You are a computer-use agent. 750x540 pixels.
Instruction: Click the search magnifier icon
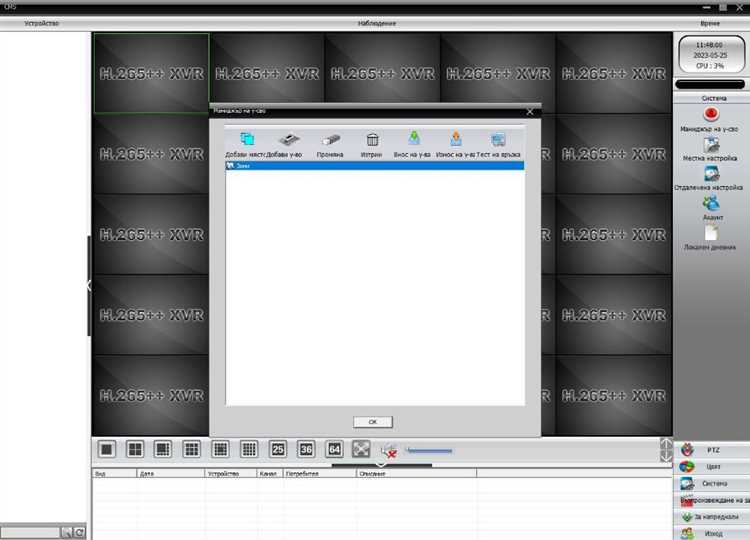(66, 532)
